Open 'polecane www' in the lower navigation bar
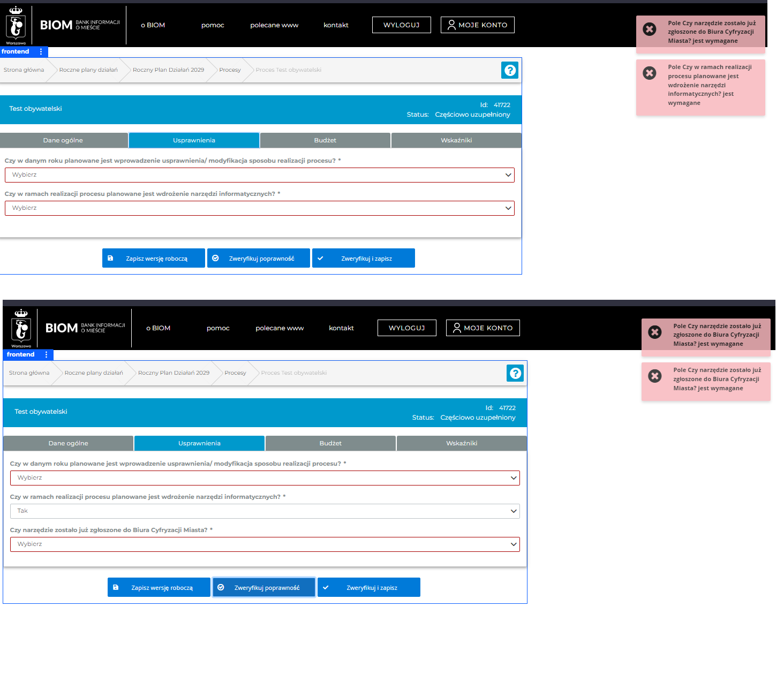 pos(280,328)
